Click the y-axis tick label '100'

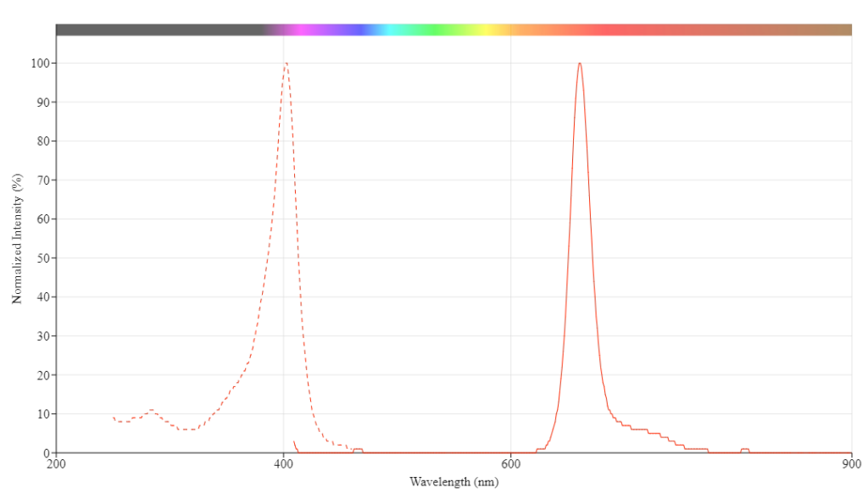pos(40,64)
